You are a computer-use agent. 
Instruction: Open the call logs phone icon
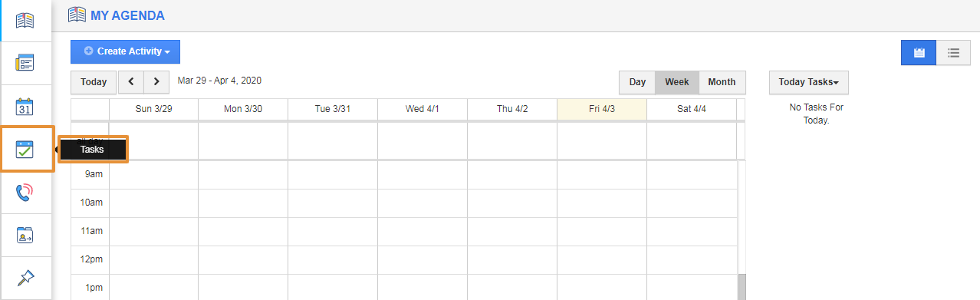coord(25,192)
